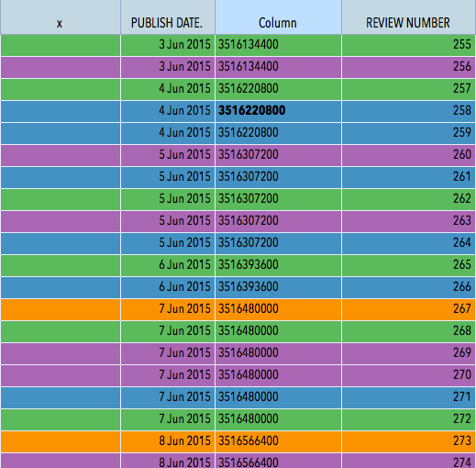Select the x column header
This screenshot has width=476, height=468.
click(61, 17)
